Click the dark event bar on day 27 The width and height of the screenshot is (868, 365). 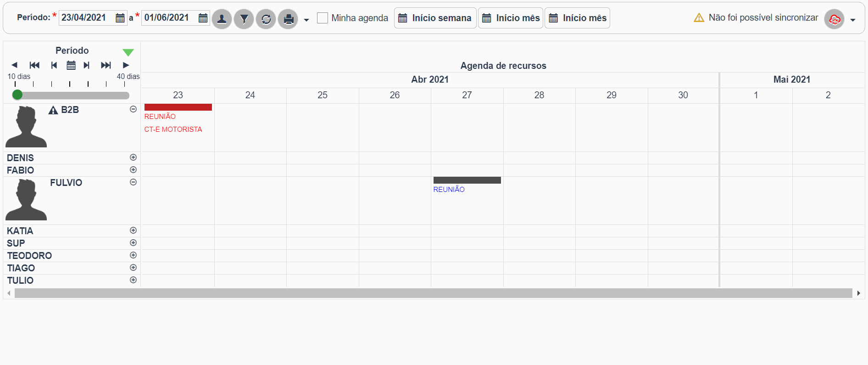click(x=467, y=180)
